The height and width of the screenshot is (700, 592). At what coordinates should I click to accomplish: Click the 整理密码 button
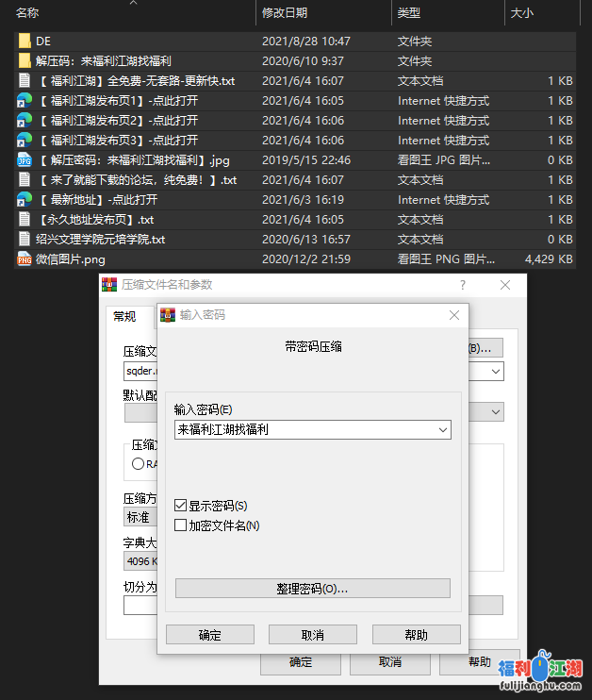(312, 589)
